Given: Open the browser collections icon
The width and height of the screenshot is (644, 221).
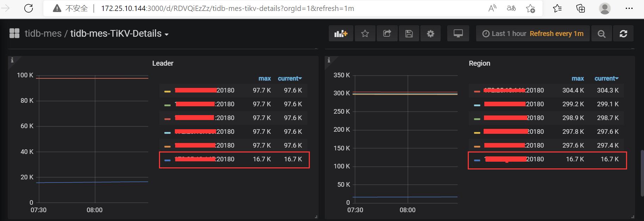Looking at the screenshot, I should click(x=580, y=8).
